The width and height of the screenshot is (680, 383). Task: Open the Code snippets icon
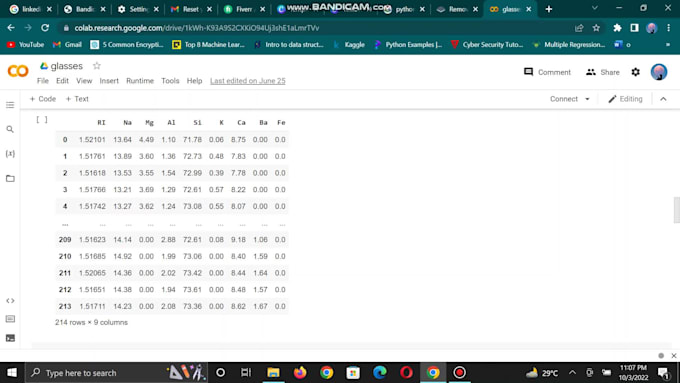pyautogui.click(x=10, y=301)
